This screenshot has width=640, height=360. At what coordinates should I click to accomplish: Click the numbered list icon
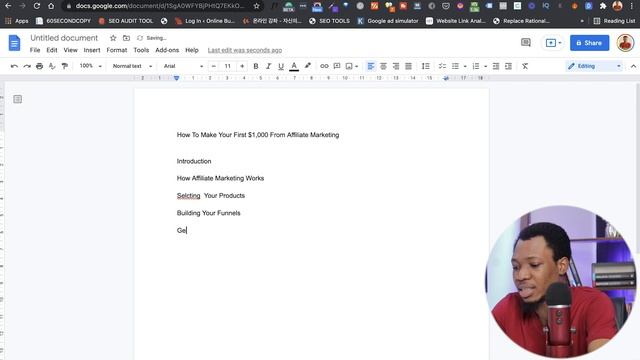(x=476, y=66)
